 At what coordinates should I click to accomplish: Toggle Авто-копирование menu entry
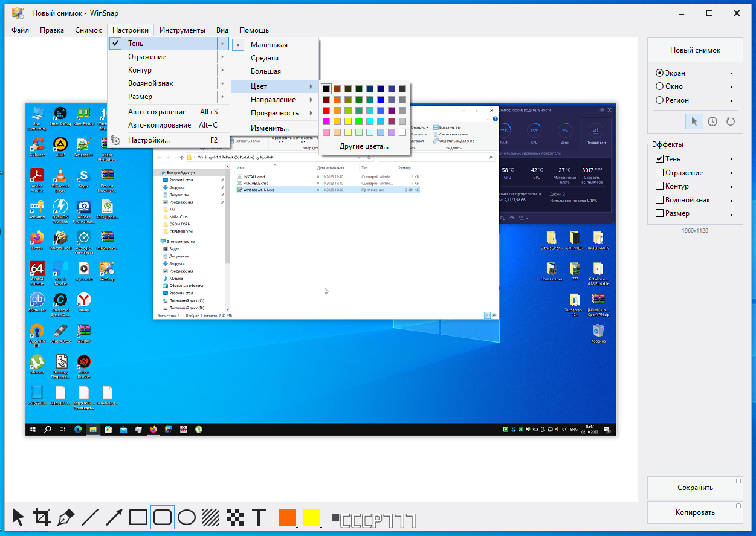[169, 125]
